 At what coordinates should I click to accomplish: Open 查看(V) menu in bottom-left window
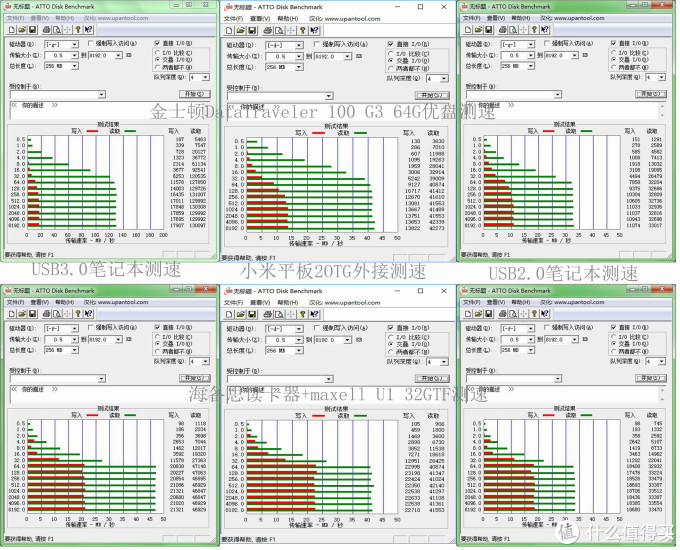point(40,302)
